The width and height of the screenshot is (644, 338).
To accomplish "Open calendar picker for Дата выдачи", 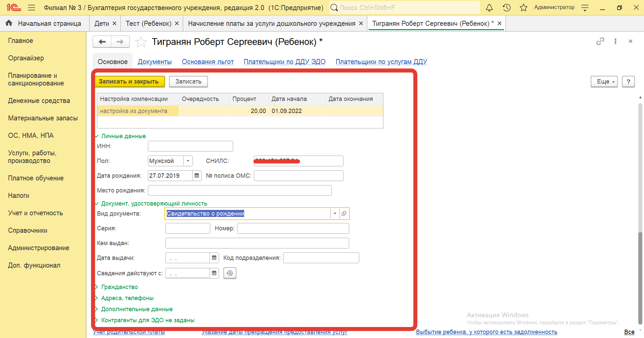I will pyautogui.click(x=214, y=258).
